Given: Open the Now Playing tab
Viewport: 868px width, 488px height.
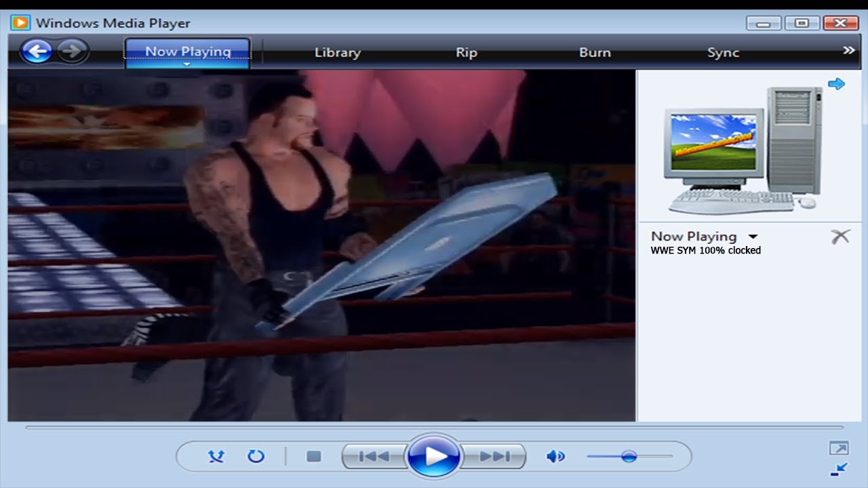Looking at the screenshot, I should [188, 52].
